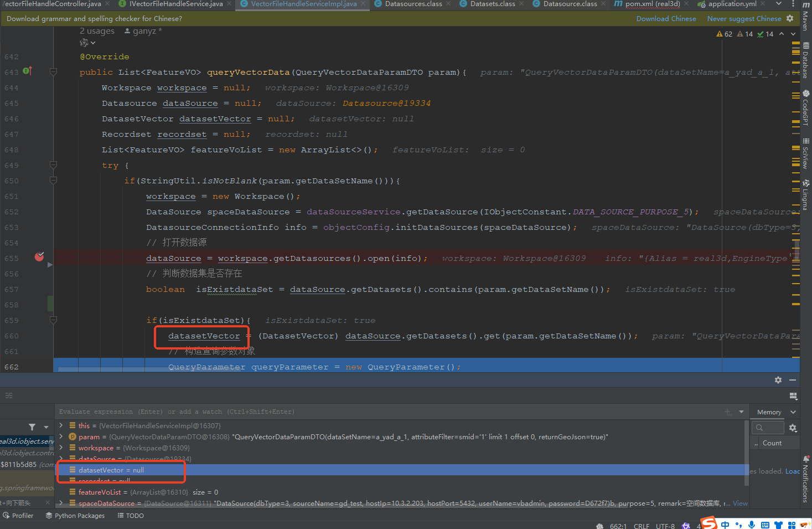Open the Maven tool window
The width and height of the screenshot is (812, 529).
[806, 17]
